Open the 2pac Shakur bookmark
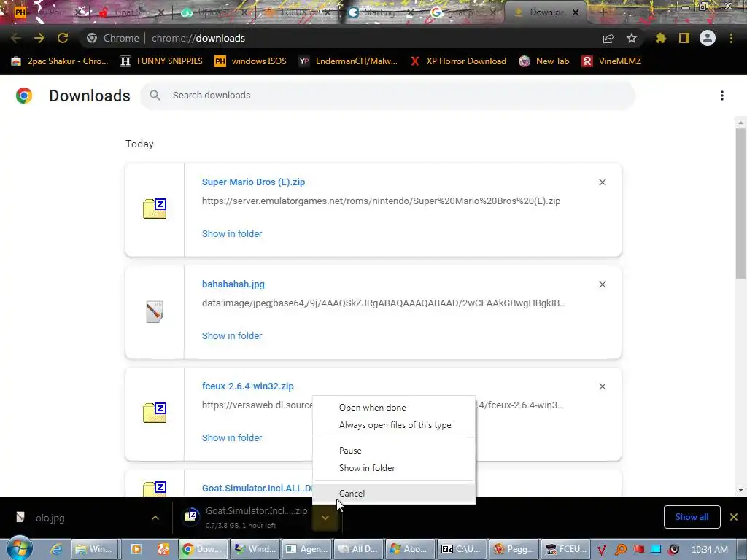 pos(60,61)
